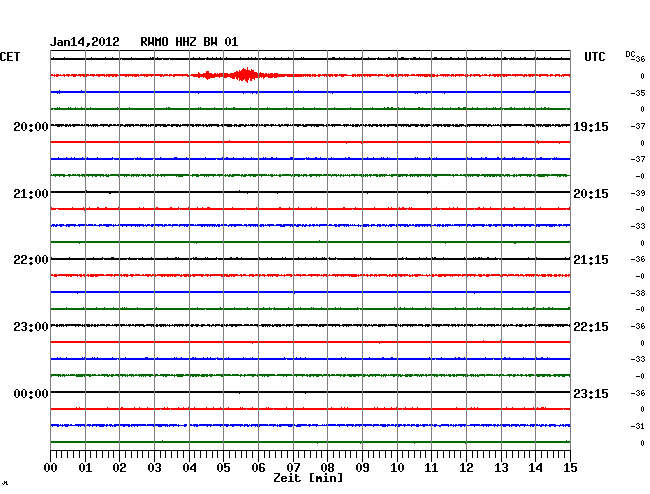The height and width of the screenshot is (494, 650).
Task: Click the 15 minute axis label
Action: click(570, 467)
